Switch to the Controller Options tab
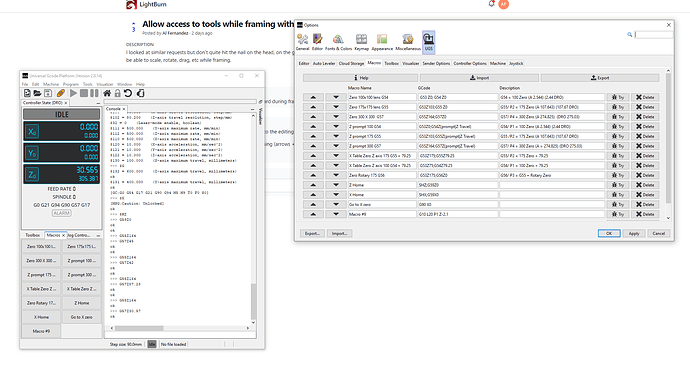The height and width of the screenshot is (373, 690). 470,63
